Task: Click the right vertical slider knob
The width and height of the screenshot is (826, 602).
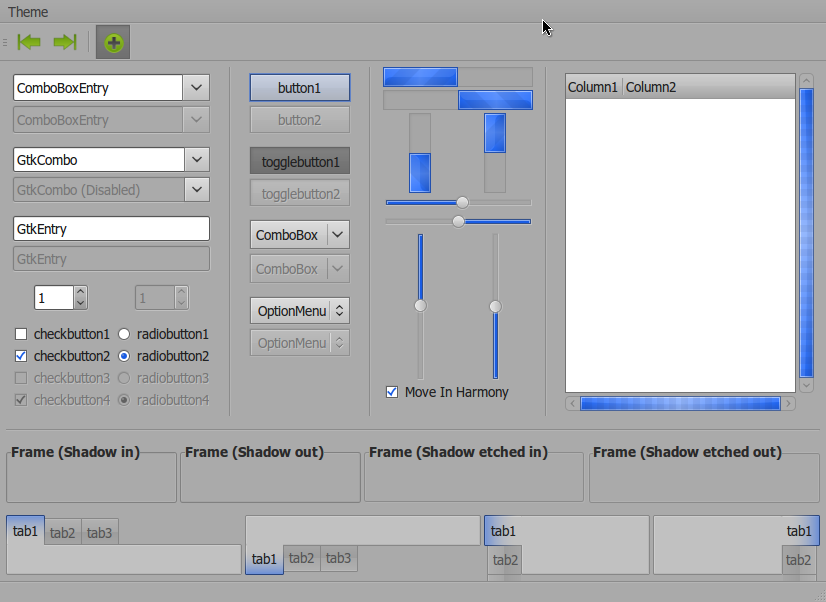Action: 495,307
